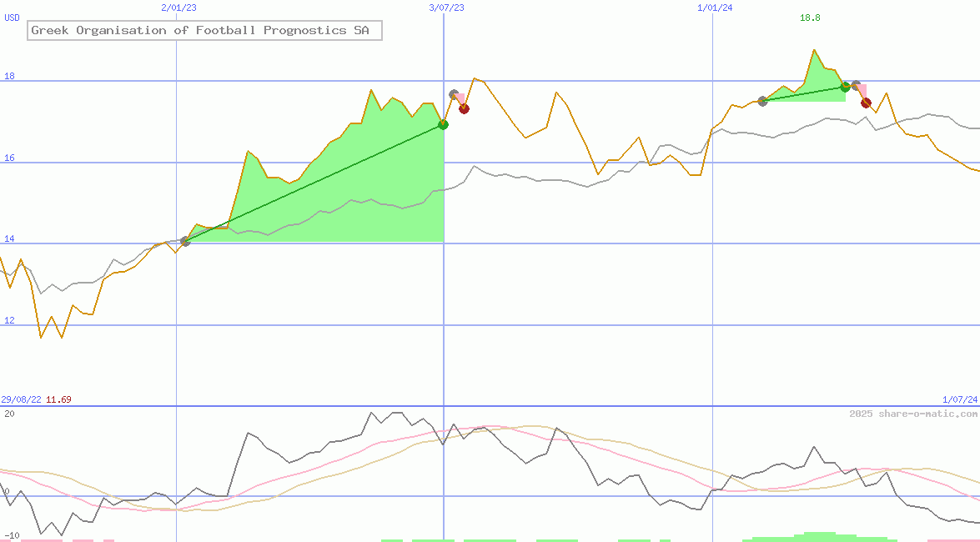Click the green 18.8 peak value label
Screen dimensions: 980x542
click(x=810, y=18)
